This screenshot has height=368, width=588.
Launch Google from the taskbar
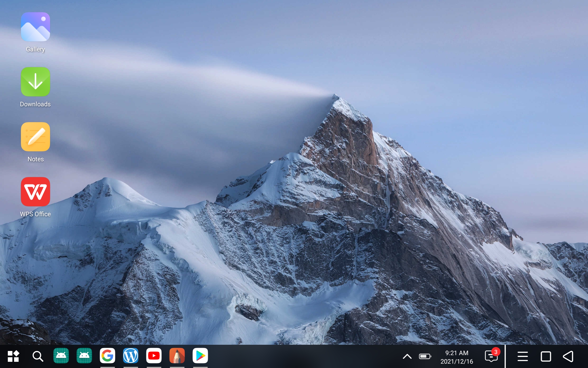coord(107,356)
